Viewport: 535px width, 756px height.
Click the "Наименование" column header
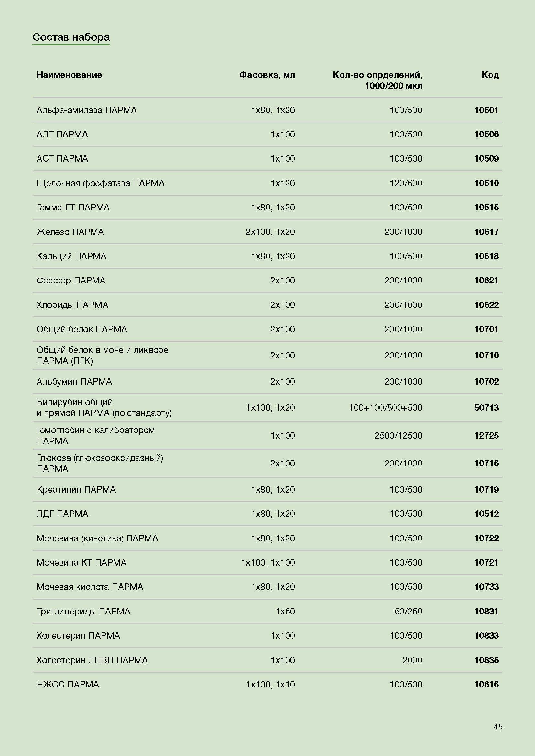pyautogui.click(x=69, y=75)
